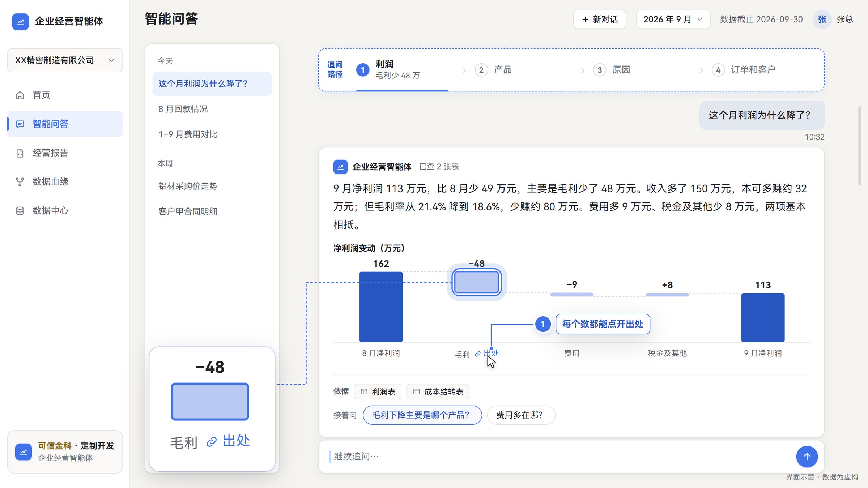868x488 pixels.
Task: Click the 10:32 message timestamp
Action: coord(814,137)
